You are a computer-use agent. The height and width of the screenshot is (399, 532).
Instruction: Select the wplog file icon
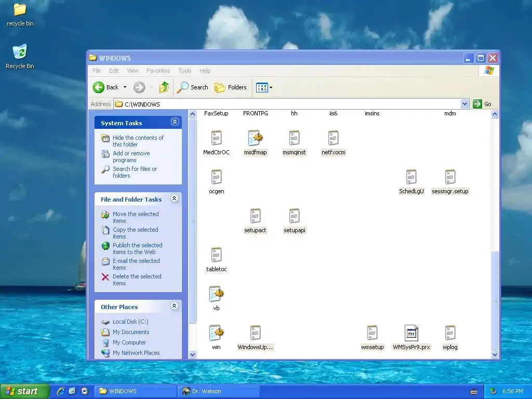(x=450, y=333)
